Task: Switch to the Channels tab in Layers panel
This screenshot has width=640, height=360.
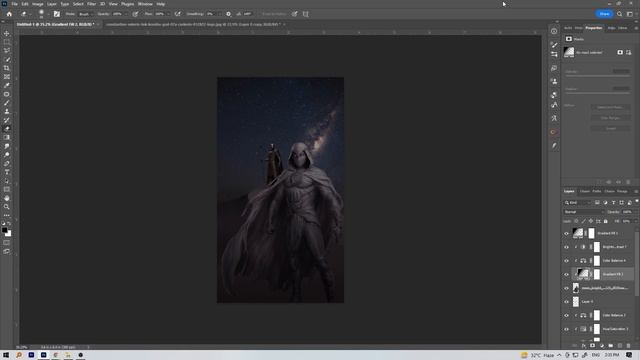Action: 584,191
